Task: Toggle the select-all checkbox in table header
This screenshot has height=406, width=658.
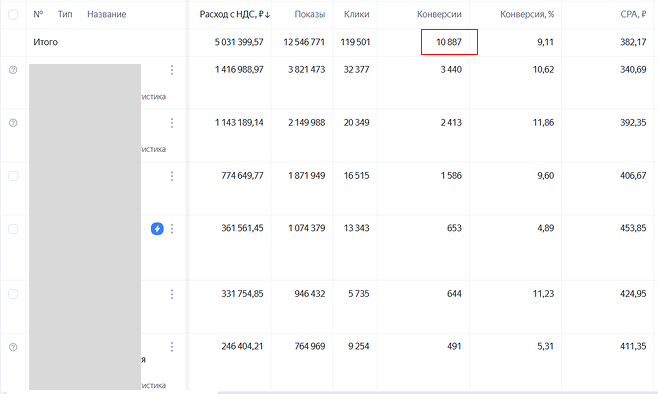Action: click(x=13, y=15)
